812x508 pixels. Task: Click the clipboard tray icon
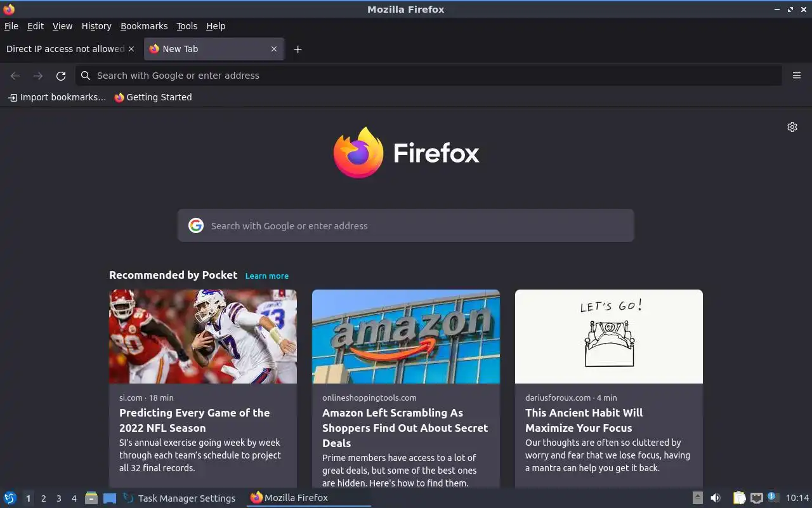click(x=739, y=498)
